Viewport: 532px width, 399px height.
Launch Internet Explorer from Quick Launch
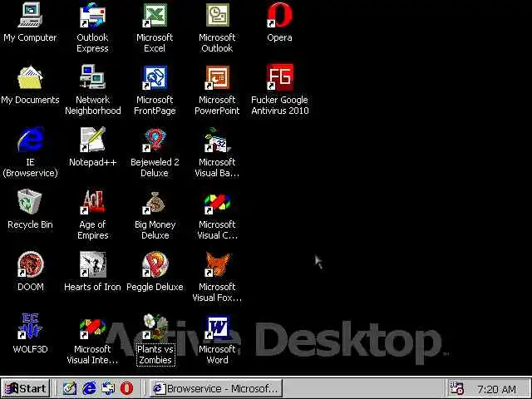(x=89, y=388)
